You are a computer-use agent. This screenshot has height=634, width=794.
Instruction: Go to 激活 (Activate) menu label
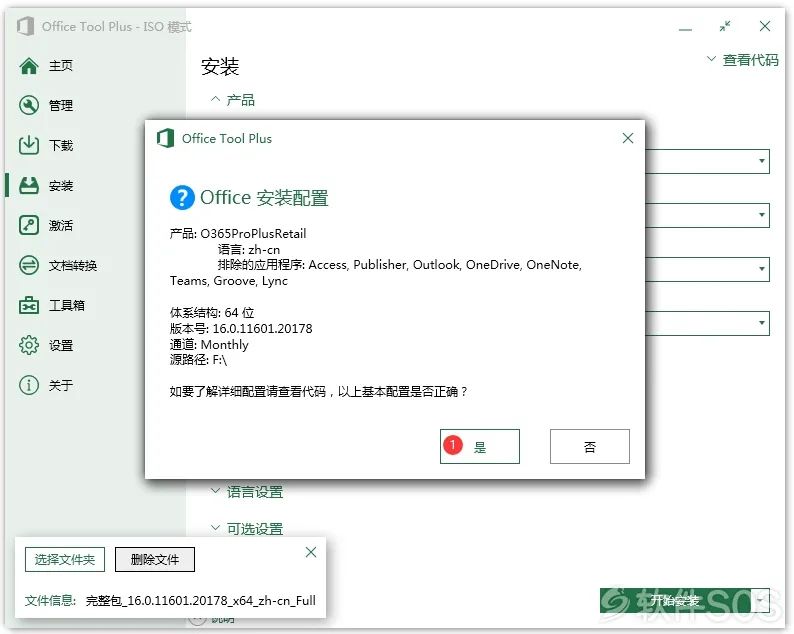tap(61, 225)
